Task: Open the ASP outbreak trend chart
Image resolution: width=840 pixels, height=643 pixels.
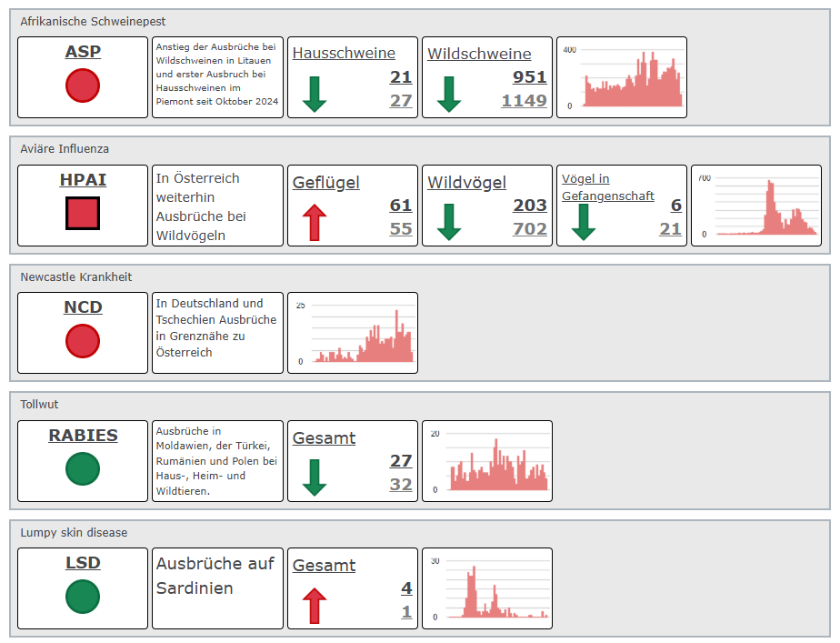Action: tap(622, 77)
